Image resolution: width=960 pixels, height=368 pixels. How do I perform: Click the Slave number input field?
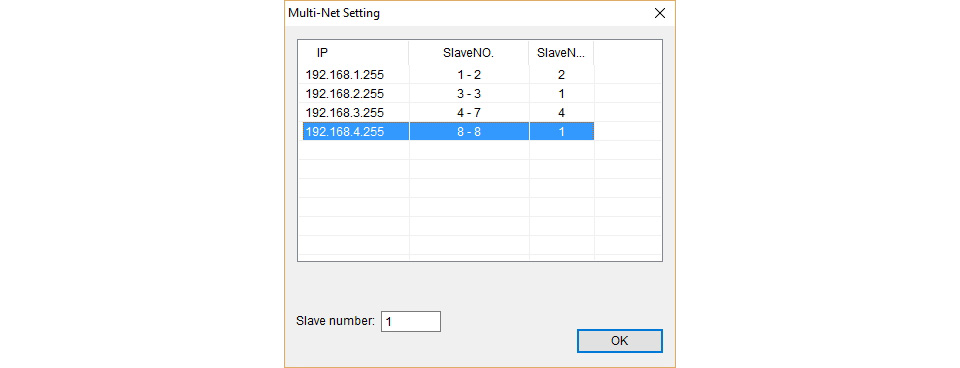coord(411,321)
